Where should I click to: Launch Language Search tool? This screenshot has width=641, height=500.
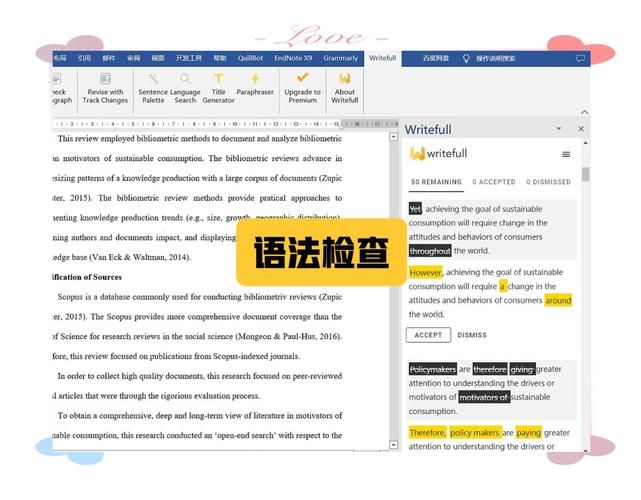click(185, 89)
